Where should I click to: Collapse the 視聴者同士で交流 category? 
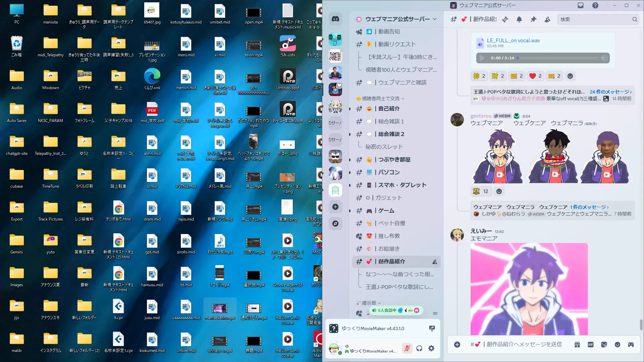[381, 99]
